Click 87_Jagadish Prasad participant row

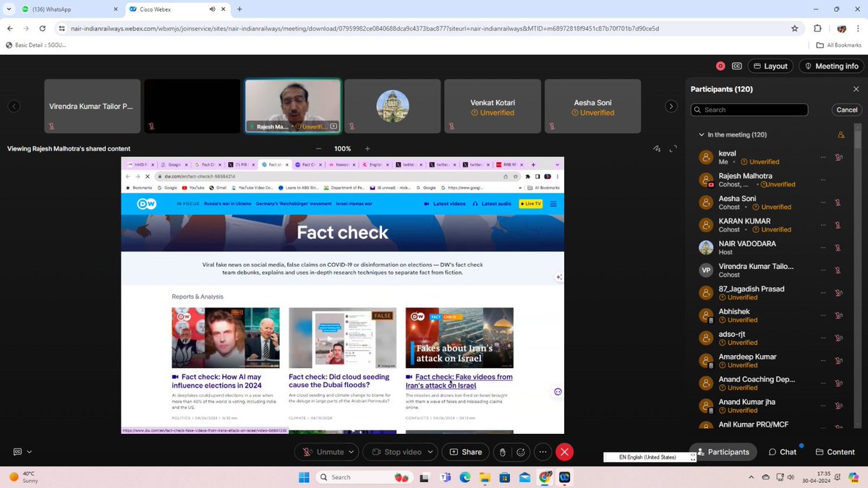pos(770,293)
